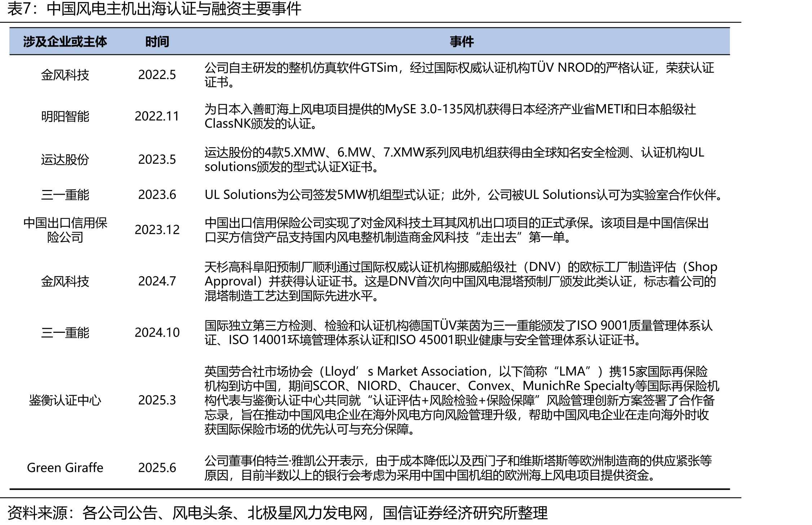Click the DNV Shop Approval event text
This screenshot has width=812, height=525.
(461, 281)
